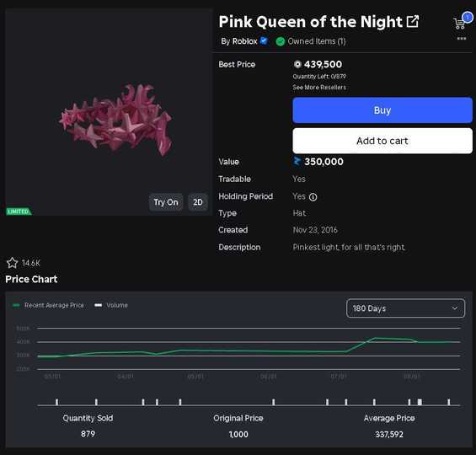Click the Try On button
This screenshot has width=476, height=455.
point(166,202)
